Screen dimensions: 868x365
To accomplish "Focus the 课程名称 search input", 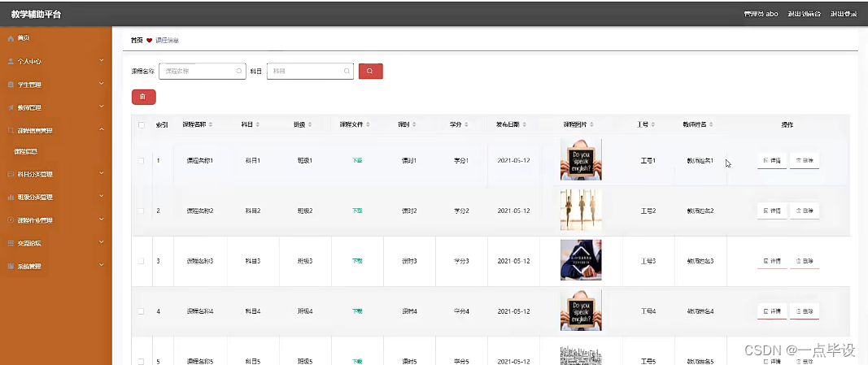I will click(203, 72).
